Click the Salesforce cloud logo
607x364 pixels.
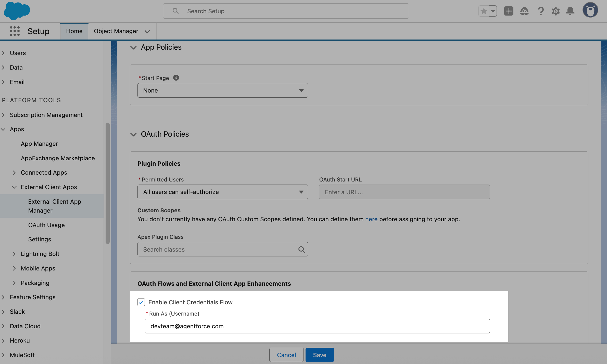click(x=17, y=11)
